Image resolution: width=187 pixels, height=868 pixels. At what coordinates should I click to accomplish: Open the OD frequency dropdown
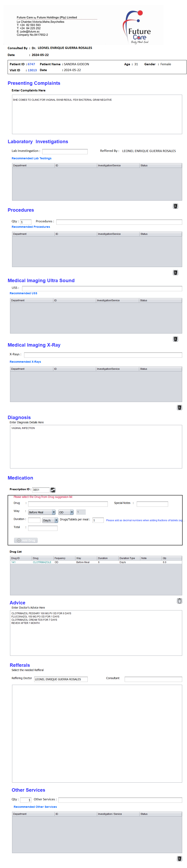point(66,512)
